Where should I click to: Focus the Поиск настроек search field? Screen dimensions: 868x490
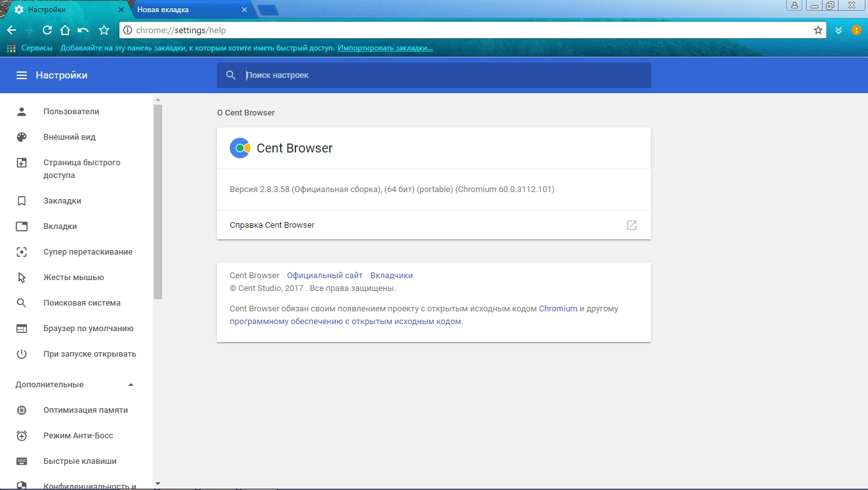coord(434,75)
